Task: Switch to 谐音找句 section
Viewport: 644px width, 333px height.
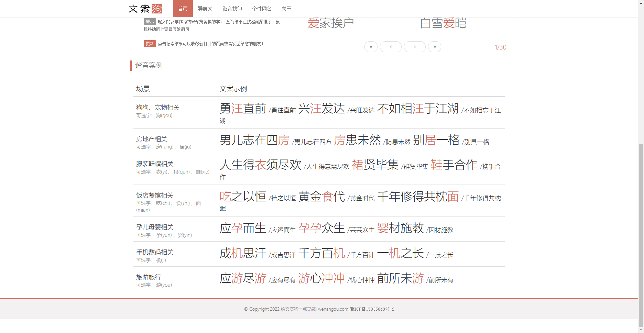Action: tap(232, 9)
